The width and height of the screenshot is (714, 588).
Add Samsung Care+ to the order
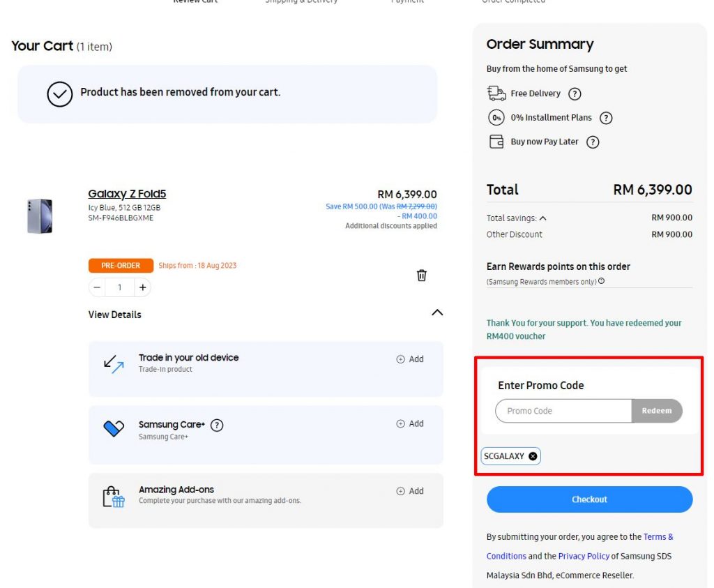pyautogui.click(x=410, y=423)
